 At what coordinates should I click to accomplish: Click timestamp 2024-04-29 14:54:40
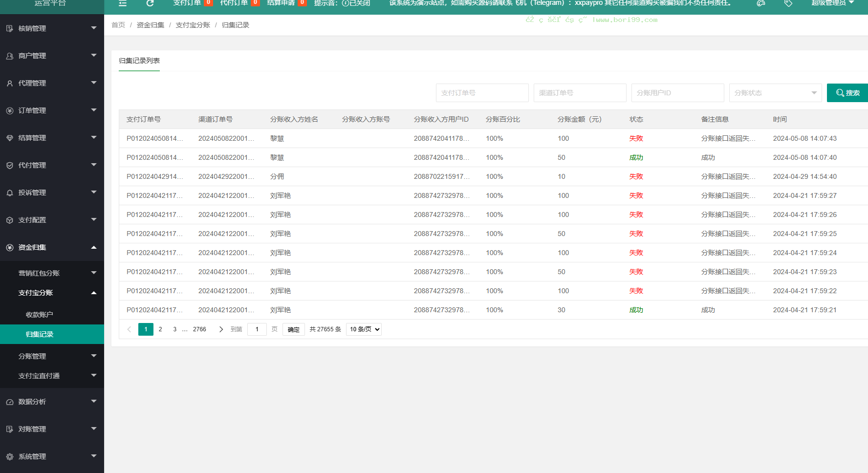[805, 176]
